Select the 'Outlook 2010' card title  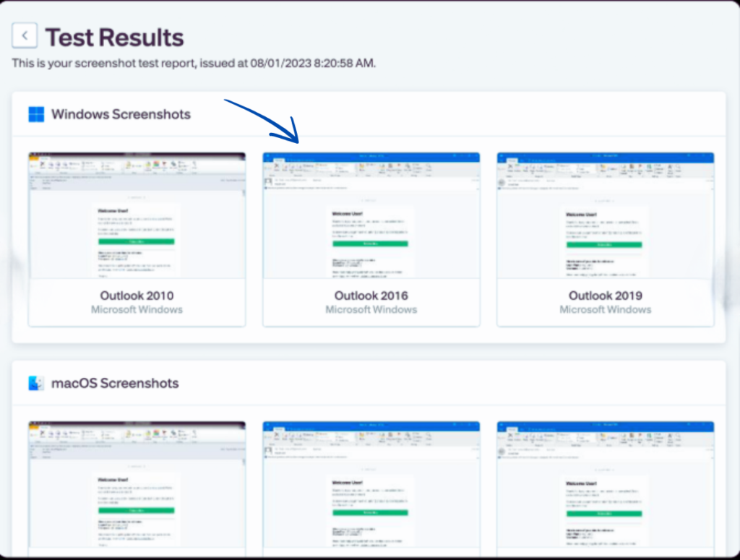click(x=137, y=296)
